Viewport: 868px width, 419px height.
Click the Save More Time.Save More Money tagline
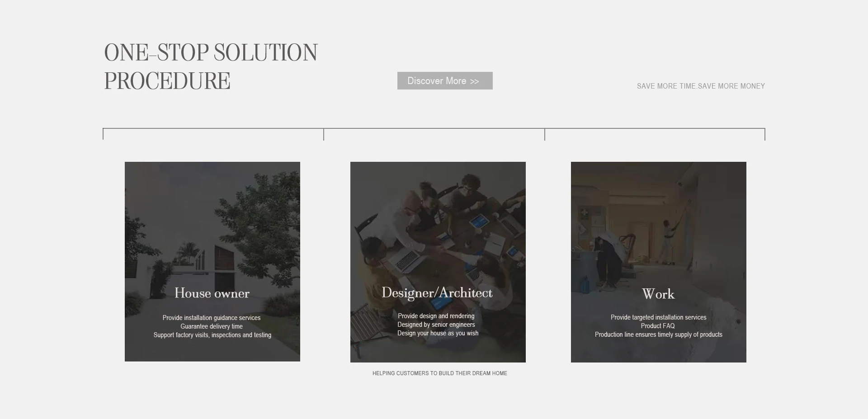(x=701, y=86)
